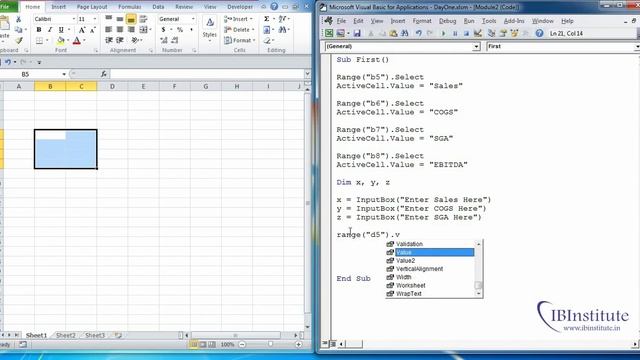This screenshot has height=360, width=640.
Task: Open Properties Window from VBA toolbar
Action: (x=503, y=33)
